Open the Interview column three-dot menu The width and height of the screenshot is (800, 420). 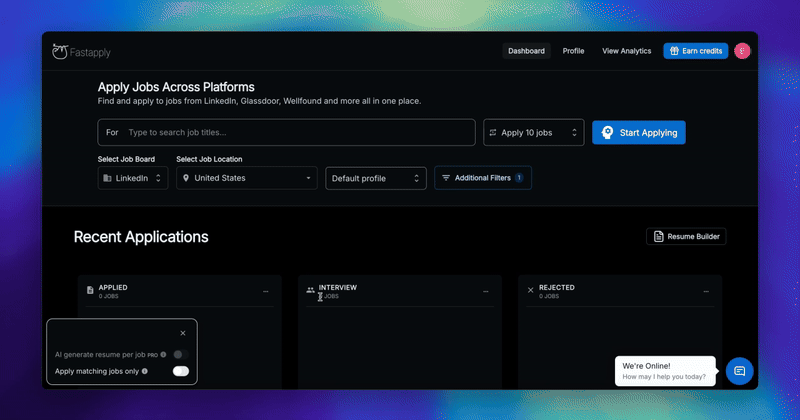[x=486, y=292]
